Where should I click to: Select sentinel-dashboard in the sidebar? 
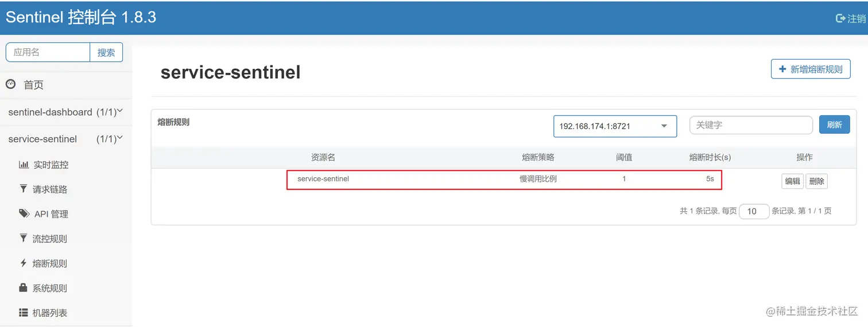coord(50,112)
